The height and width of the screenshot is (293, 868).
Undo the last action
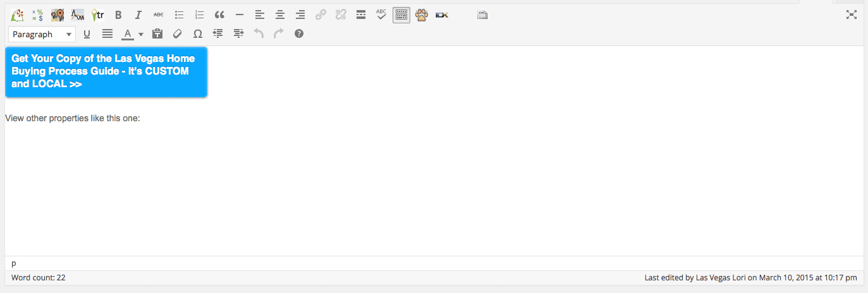[x=259, y=34]
